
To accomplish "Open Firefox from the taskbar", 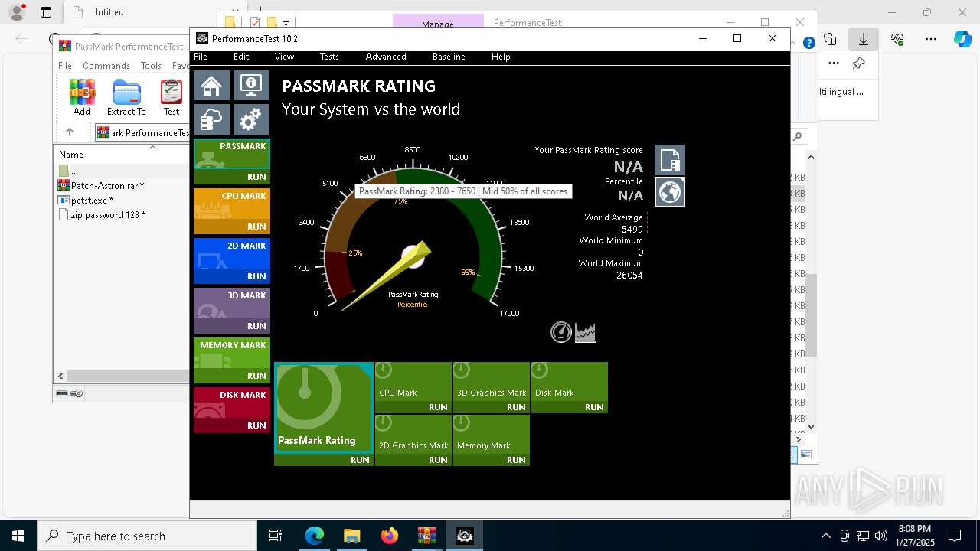I will click(390, 536).
